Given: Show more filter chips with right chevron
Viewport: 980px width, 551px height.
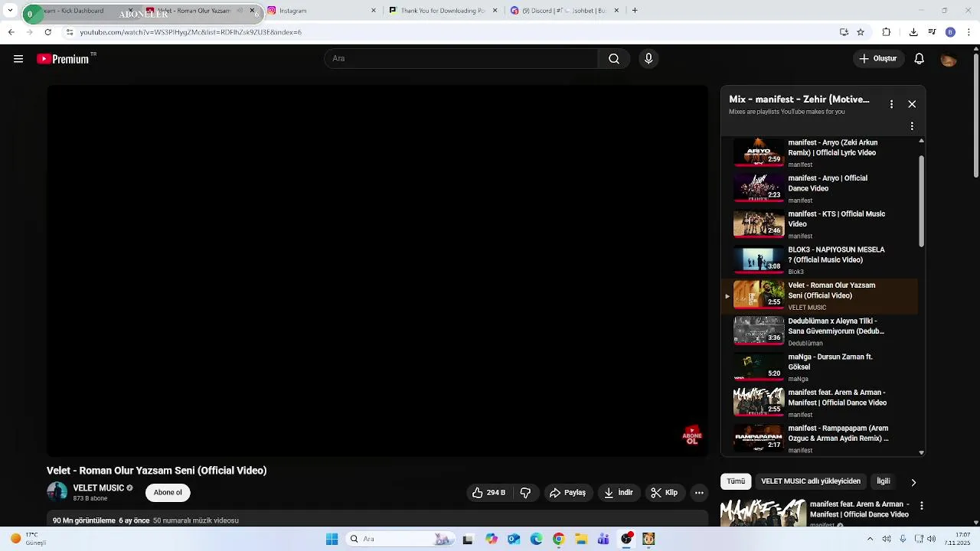Looking at the screenshot, I should [x=913, y=482].
